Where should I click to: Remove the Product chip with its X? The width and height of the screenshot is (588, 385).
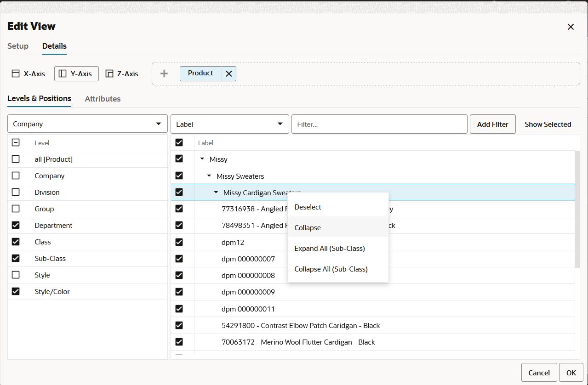(x=228, y=74)
